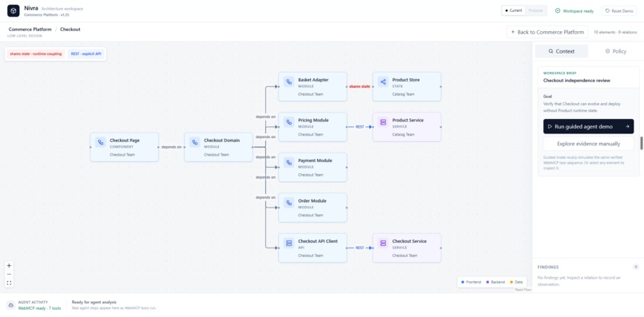The height and width of the screenshot is (317, 644).
Task: Click '10 elements - 9 relations' text
Action: [615, 32]
